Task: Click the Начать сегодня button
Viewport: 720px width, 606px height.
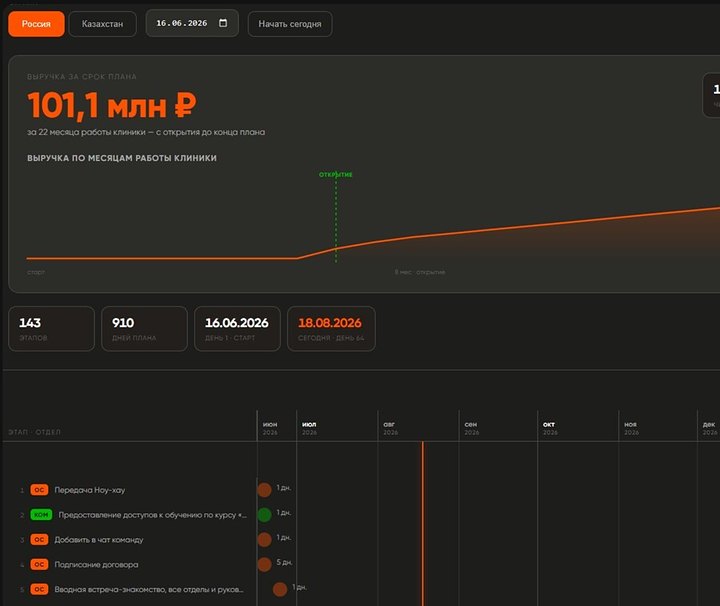Action: (x=290, y=24)
